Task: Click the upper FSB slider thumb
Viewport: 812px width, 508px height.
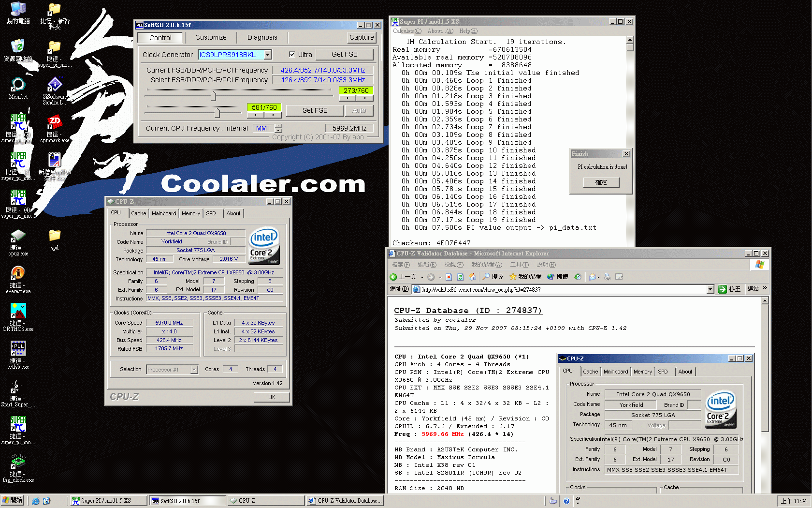Action: 213,96
